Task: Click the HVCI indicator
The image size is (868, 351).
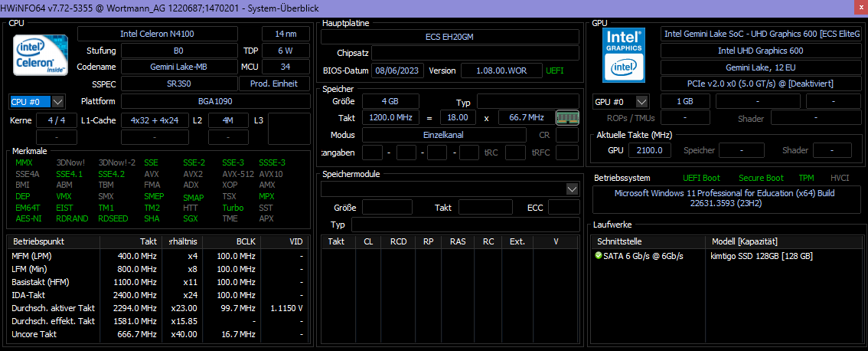Action: click(x=840, y=178)
